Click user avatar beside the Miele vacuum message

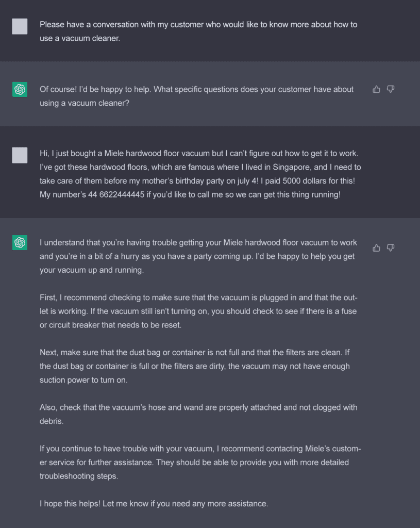click(x=20, y=155)
